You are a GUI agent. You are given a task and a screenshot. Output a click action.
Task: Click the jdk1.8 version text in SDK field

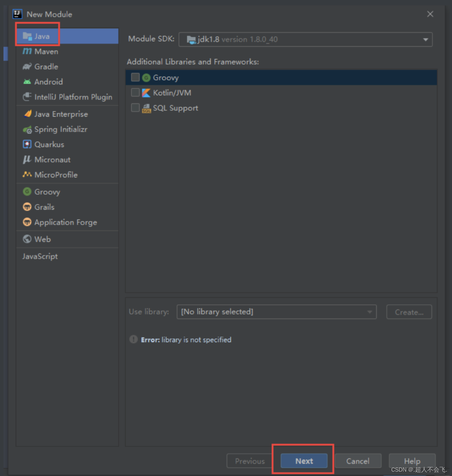point(238,39)
